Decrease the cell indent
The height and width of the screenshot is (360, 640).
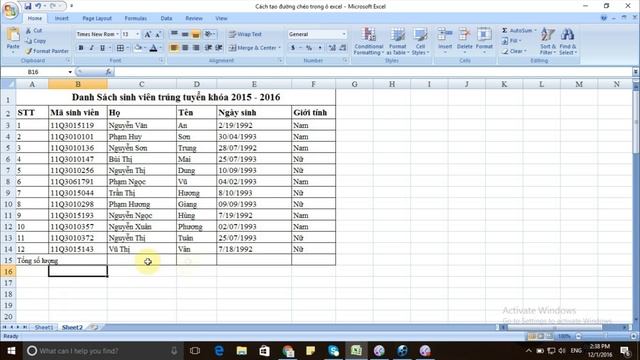(208, 48)
